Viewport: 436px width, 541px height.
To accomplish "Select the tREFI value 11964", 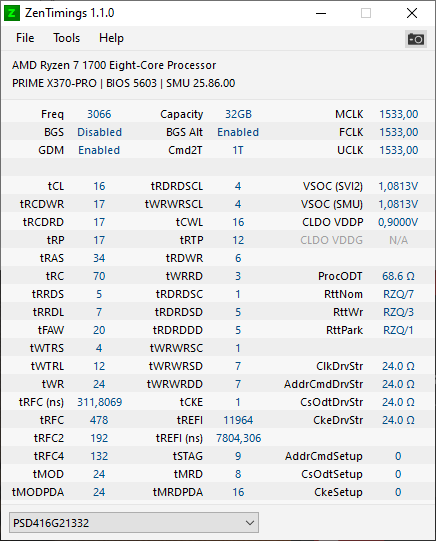I will pos(238,420).
